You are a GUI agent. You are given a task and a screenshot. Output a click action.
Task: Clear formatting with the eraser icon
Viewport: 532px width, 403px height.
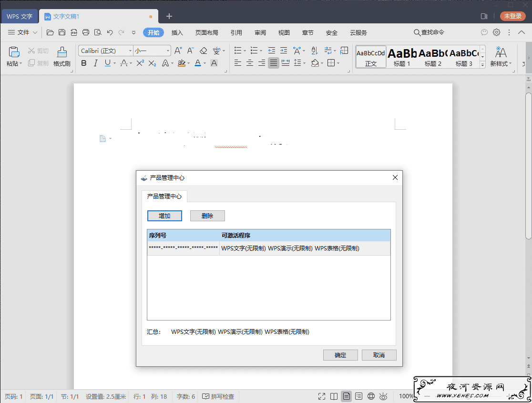point(203,51)
